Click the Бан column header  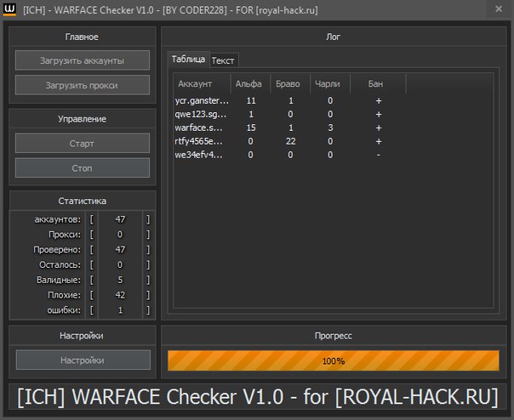click(x=378, y=84)
